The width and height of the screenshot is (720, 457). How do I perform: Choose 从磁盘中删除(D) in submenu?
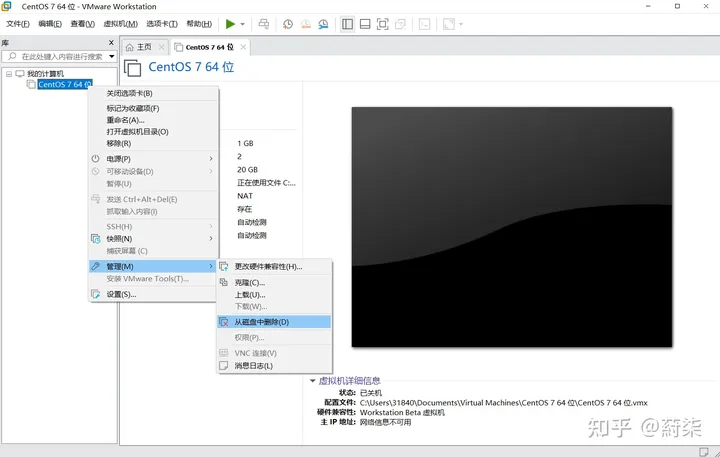tap(274, 322)
